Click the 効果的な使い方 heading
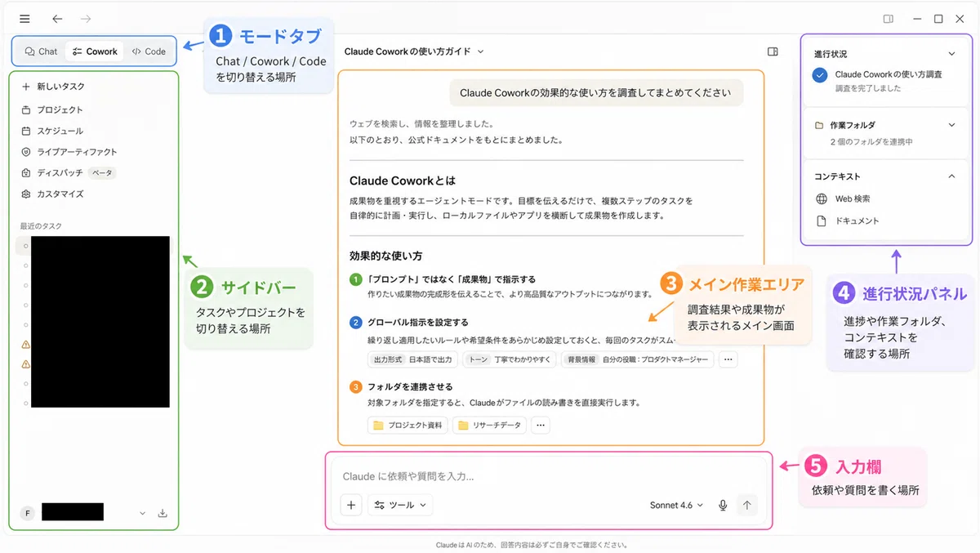 385,256
